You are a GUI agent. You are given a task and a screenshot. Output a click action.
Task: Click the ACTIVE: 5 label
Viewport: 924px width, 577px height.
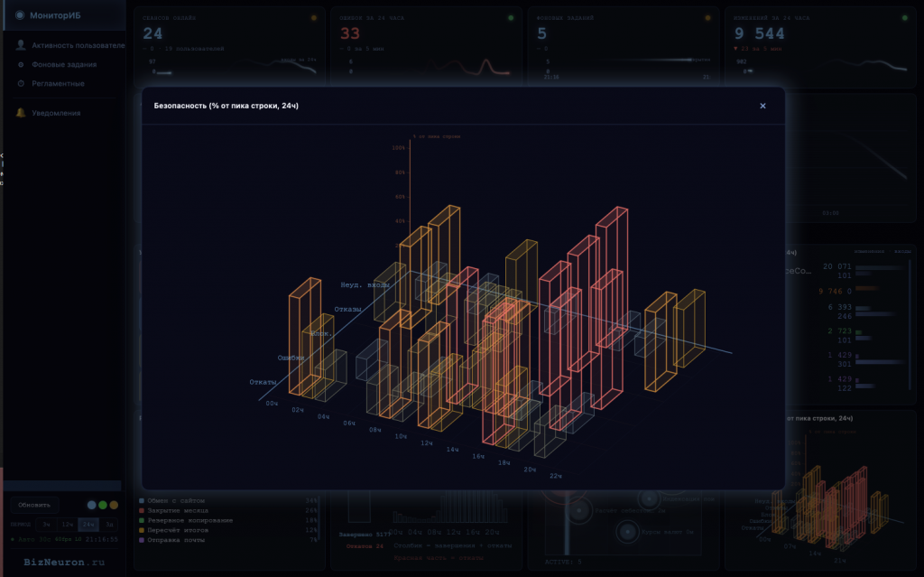click(x=563, y=562)
